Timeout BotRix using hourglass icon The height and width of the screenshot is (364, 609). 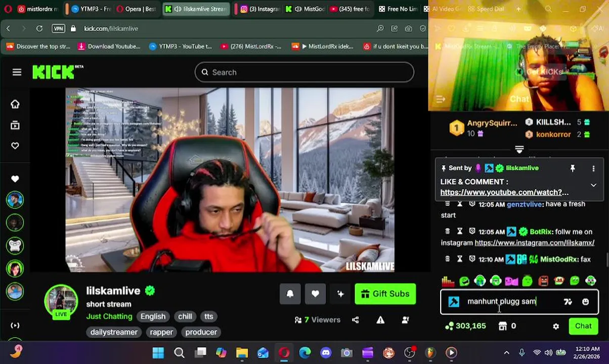pos(460,232)
